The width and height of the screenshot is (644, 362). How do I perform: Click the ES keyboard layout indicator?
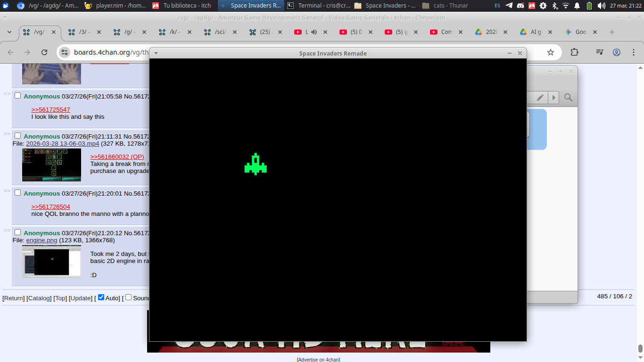(x=497, y=6)
